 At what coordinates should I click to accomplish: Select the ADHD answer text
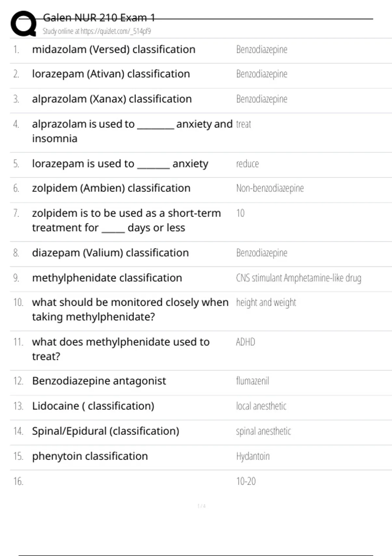click(245, 342)
